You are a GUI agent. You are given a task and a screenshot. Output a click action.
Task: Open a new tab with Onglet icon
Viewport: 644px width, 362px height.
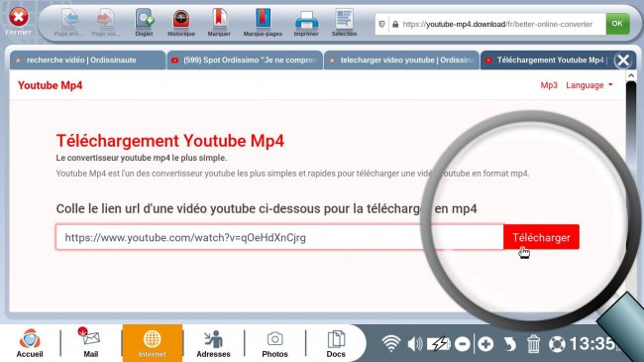[x=145, y=19]
